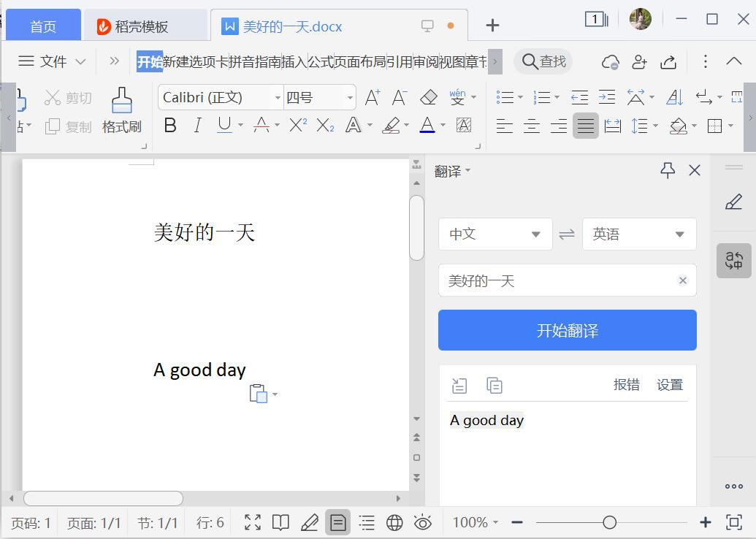Viewport: 756px width, 539px height.
Task: Click the decrease indent icon
Action: (x=579, y=97)
